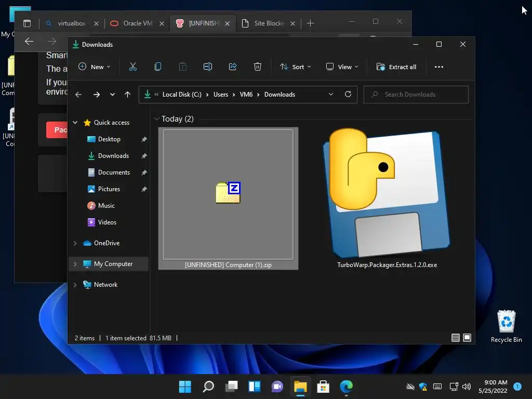Image resolution: width=532 pixels, height=399 pixels.
Task: Go forward in File Explorer navigation
Action: (x=97, y=95)
